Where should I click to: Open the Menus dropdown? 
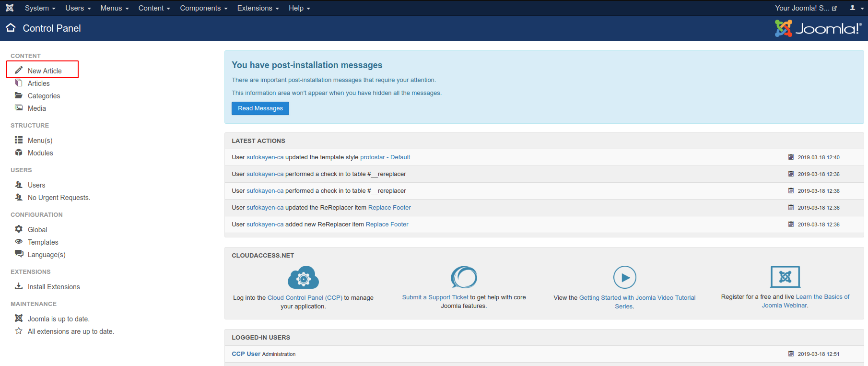pyautogui.click(x=115, y=8)
